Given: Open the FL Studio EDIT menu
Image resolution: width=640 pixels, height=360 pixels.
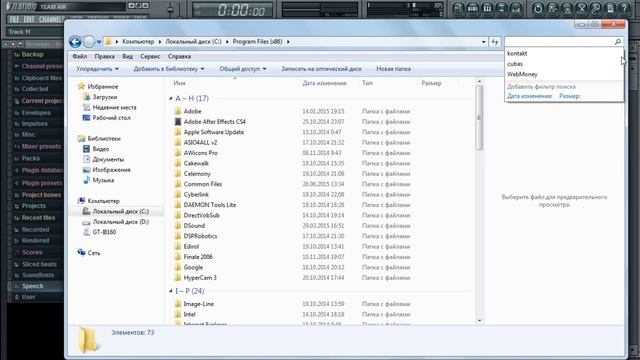Looking at the screenshot, I should pos(29,19).
